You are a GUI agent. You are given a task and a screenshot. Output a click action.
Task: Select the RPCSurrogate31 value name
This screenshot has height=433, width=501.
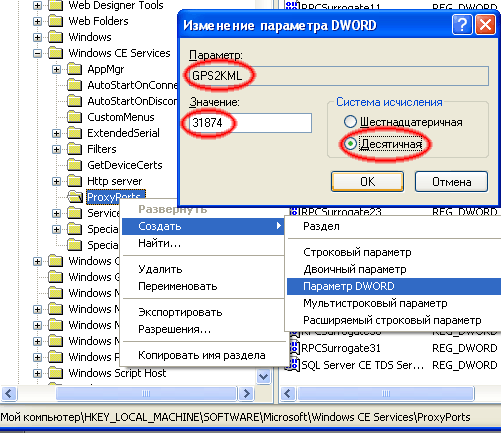341,348
